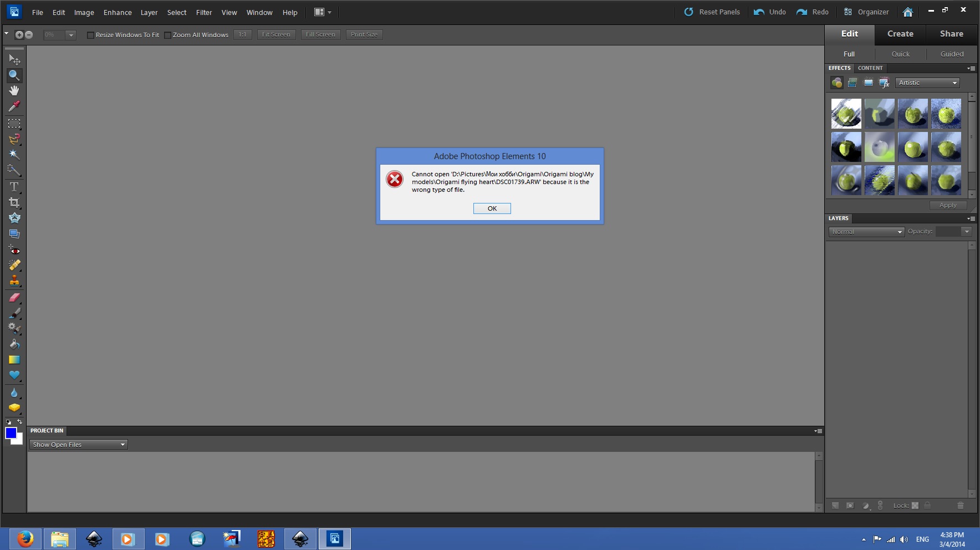Select the Custom Shape heart tool
The height and width of the screenshot is (550, 980).
14,375
